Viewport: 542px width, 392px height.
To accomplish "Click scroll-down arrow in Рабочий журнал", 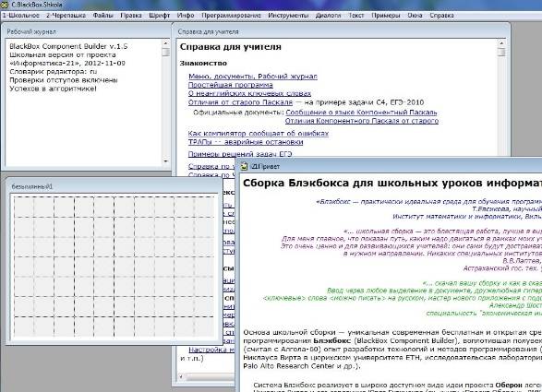I will point(165,161).
